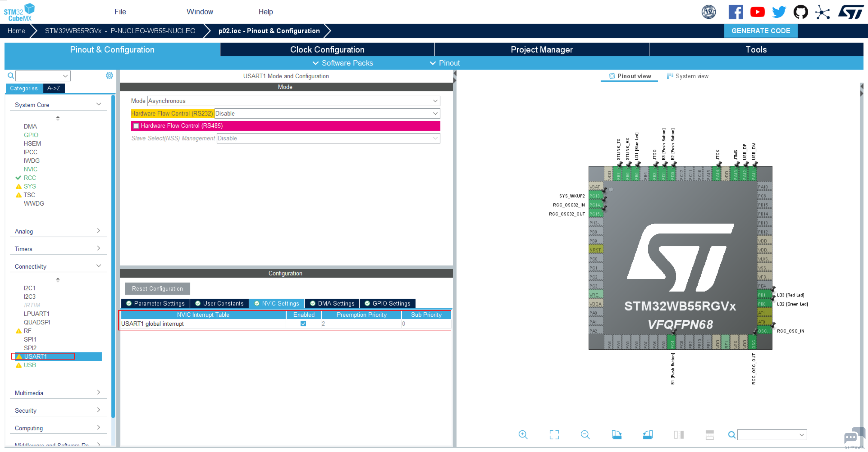This screenshot has height=452, width=868.
Task: Open the Software Packs dropdown
Action: (343, 63)
